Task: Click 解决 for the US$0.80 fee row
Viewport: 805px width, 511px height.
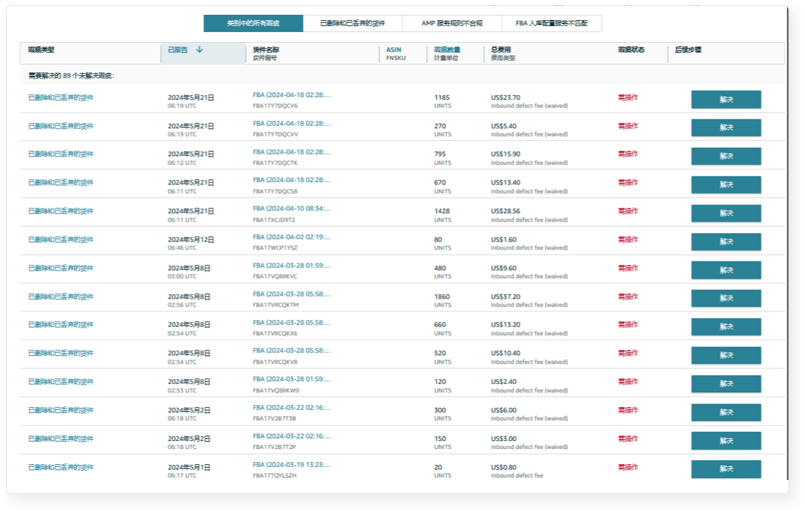Action: point(726,470)
